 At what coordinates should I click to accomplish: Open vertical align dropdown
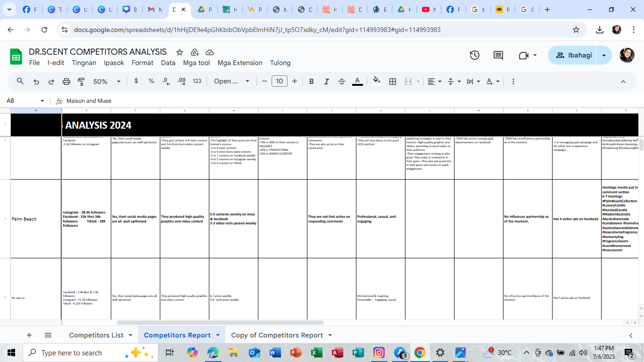point(454,81)
